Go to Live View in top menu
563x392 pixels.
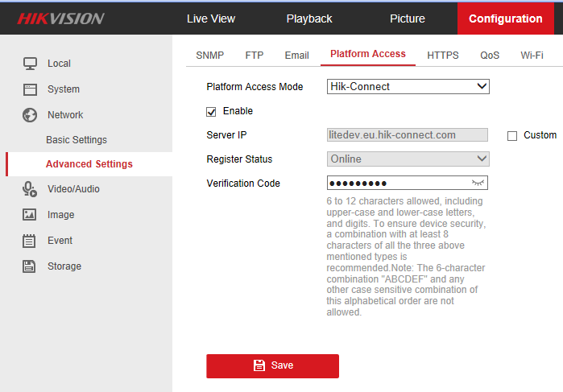pos(211,19)
